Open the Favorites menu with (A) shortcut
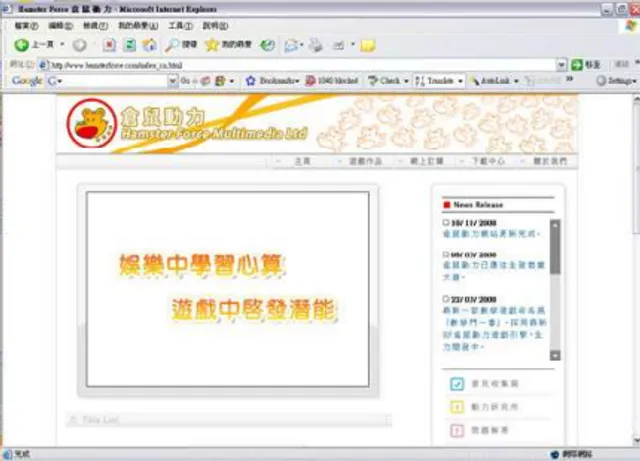Image resolution: width=640 pixels, height=461 pixels. [138, 26]
